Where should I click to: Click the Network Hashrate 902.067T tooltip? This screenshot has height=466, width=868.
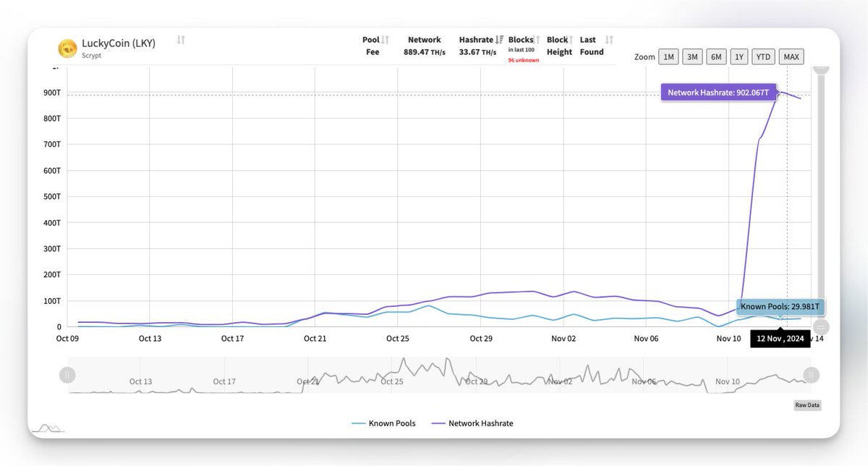point(718,93)
